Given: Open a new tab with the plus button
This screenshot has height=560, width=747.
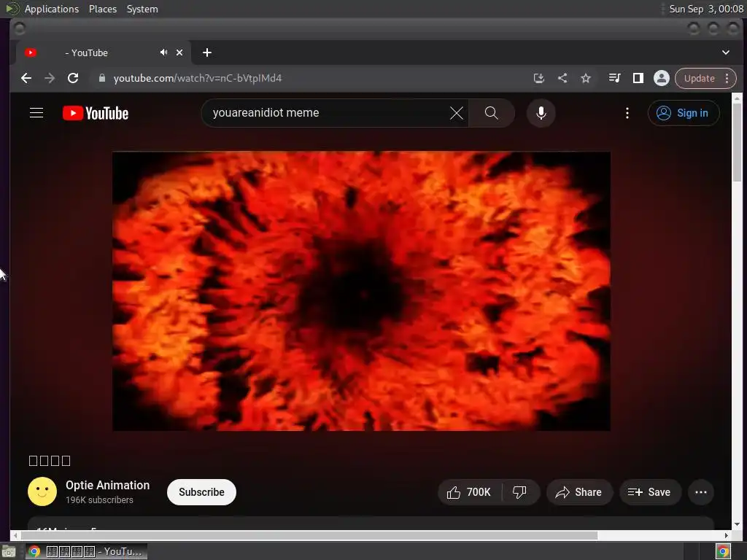Looking at the screenshot, I should [x=206, y=52].
